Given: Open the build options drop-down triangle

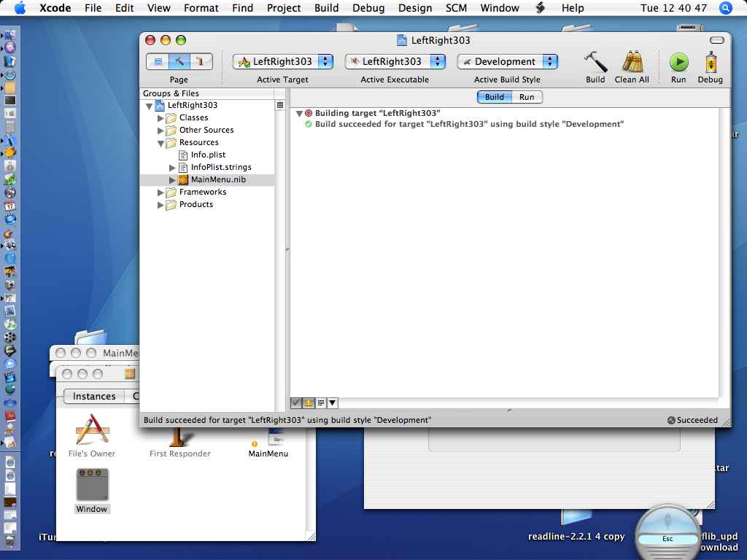Looking at the screenshot, I should (x=333, y=403).
